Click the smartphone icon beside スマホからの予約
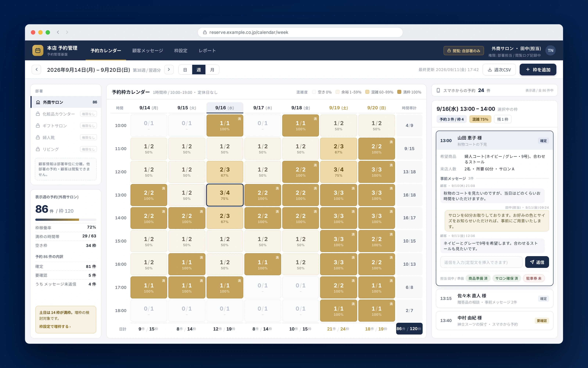 [x=438, y=91]
